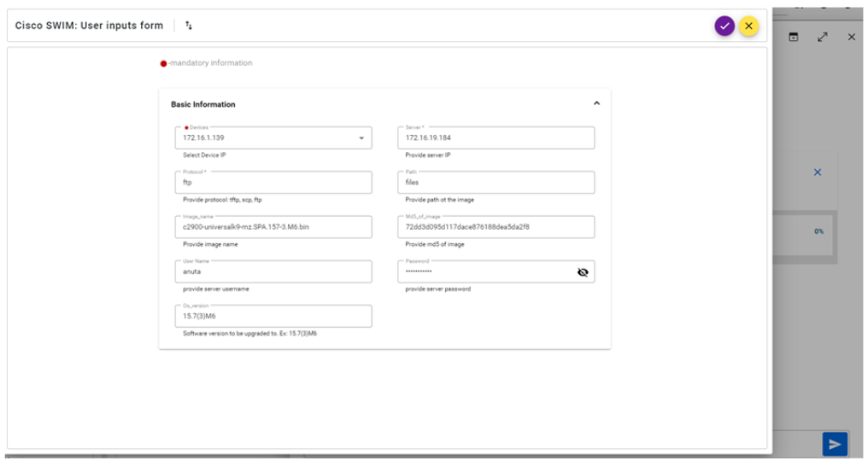
Task: Click the 'Software version to be upgraded to' hint
Action: click(x=249, y=333)
